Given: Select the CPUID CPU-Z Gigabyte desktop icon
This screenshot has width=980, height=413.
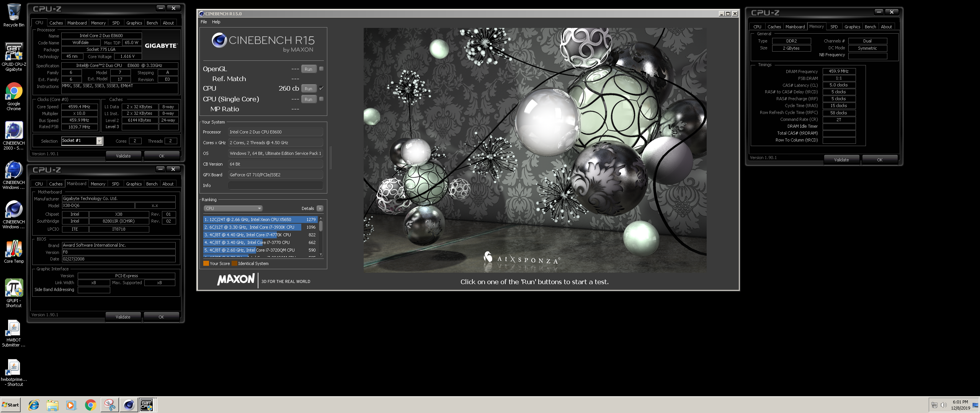Looking at the screenshot, I should [x=14, y=57].
